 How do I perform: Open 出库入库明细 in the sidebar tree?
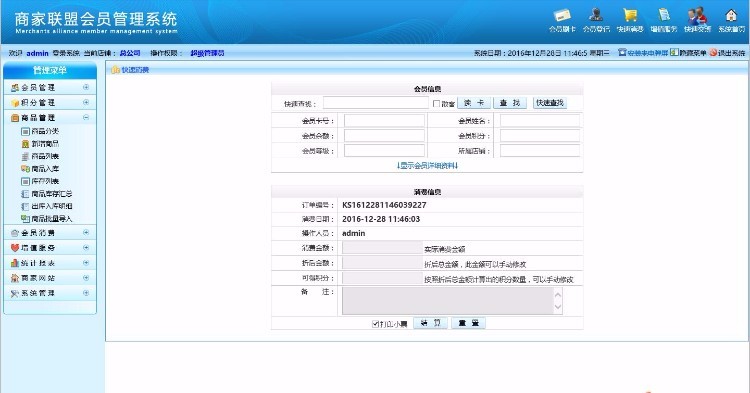click(52, 206)
